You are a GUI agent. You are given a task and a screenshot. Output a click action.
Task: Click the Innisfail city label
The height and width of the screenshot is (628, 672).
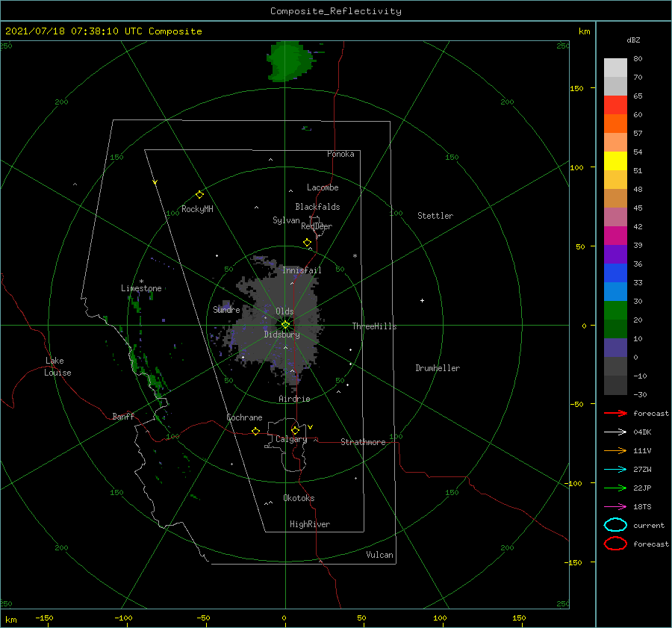[x=302, y=270]
